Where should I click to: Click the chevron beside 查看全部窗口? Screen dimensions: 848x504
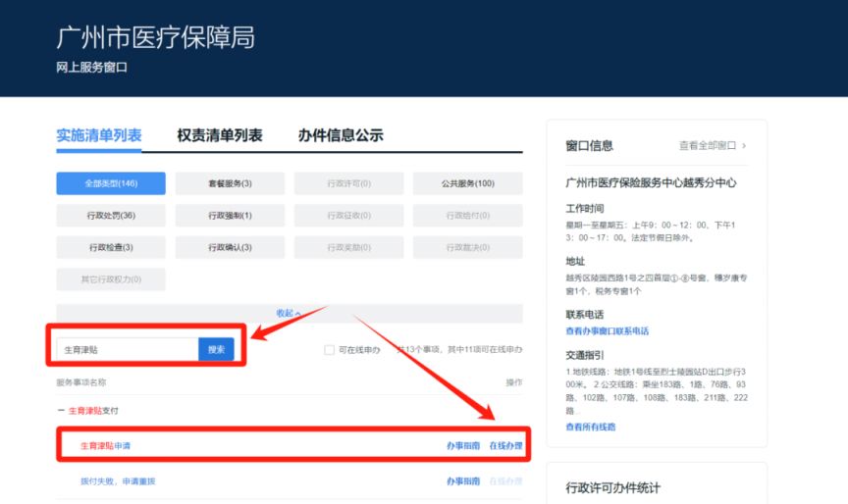pyautogui.click(x=744, y=146)
